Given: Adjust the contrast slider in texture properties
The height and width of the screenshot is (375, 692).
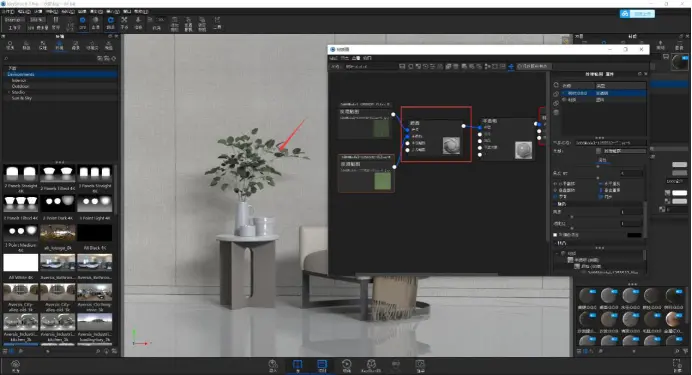Looking at the screenshot, I should [x=572, y=229].
